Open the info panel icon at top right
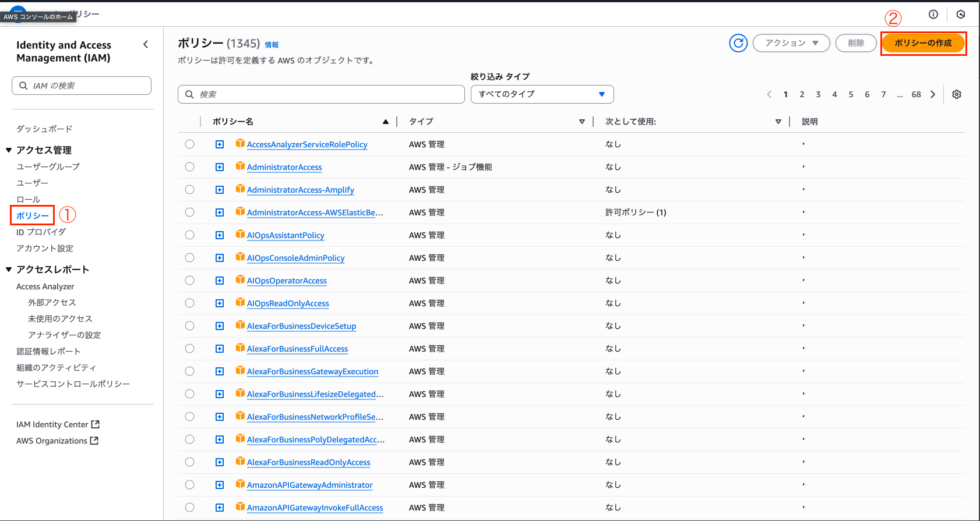This screenshot has width=980, height=521. tap(933, 15)
